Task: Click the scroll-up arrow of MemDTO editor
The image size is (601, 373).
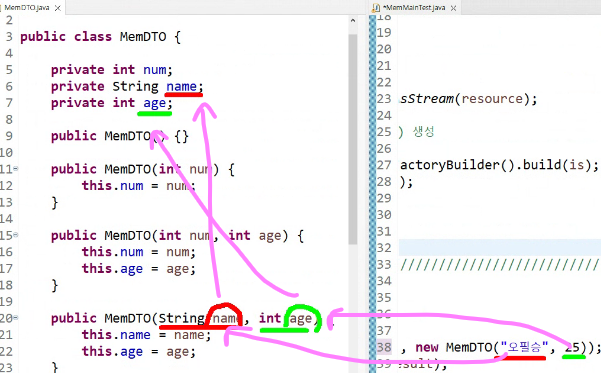Action: [x=353, y=21]
